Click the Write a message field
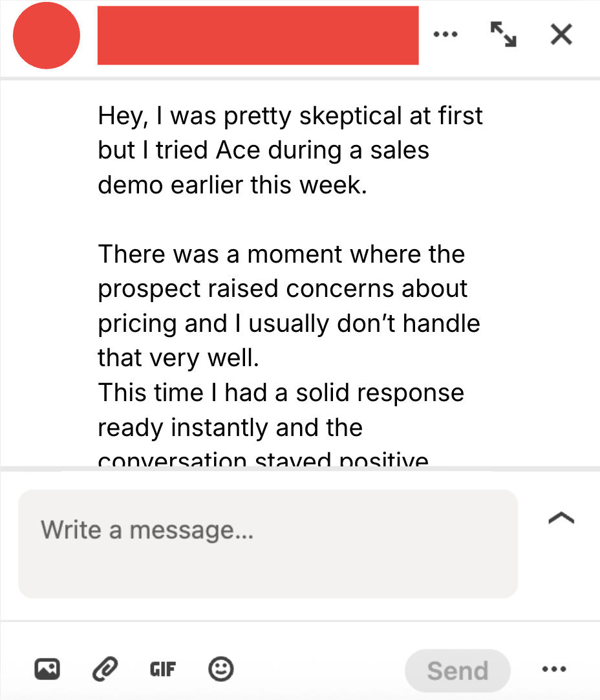 point(268,543)
